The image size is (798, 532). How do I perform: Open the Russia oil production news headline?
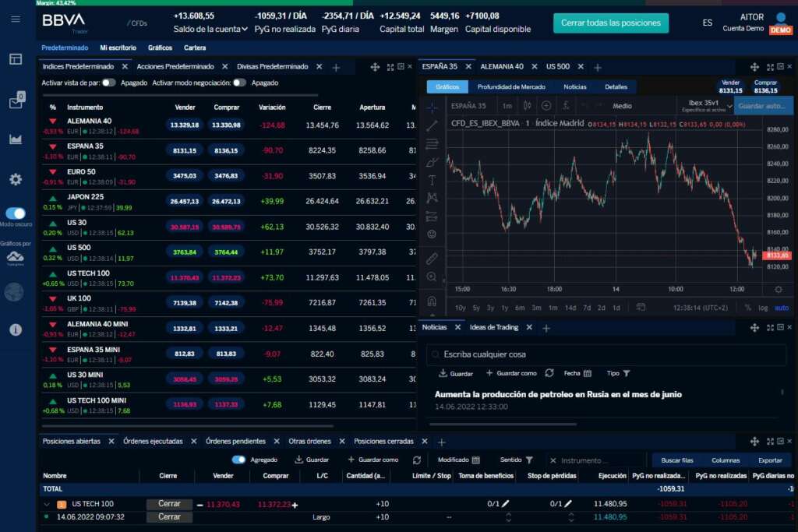pyautogui.click(x=558, y=394)
